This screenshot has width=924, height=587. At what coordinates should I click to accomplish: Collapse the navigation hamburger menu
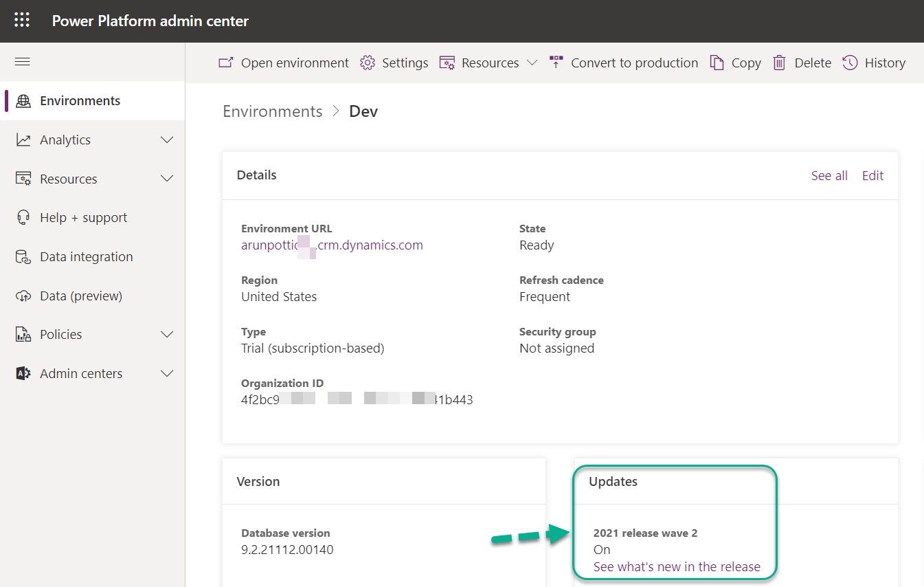pos(22,62)
